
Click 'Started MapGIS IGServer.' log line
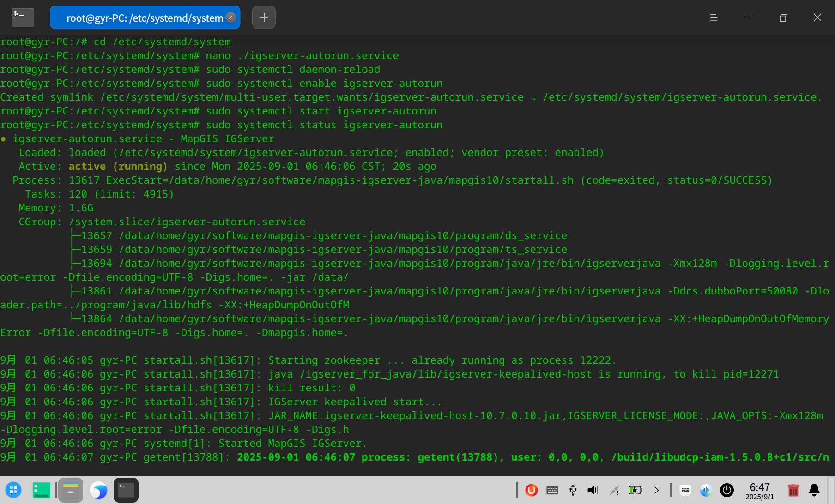coord(183,443)
